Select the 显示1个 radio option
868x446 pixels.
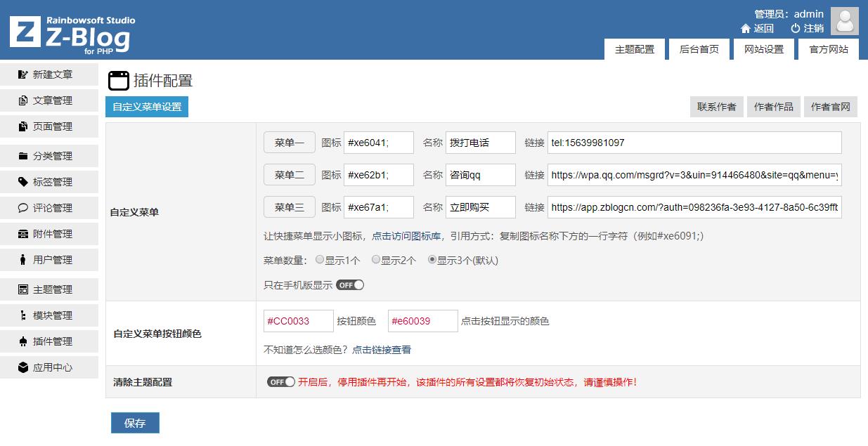pyautogui.click(x=320, y=259)
